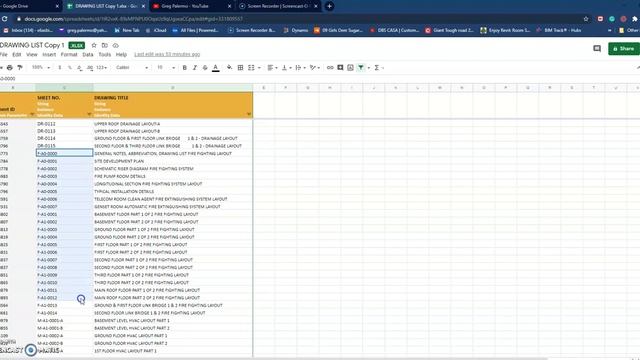Open the last edit history link
640x360 pixels.
[x=167, y=54]
